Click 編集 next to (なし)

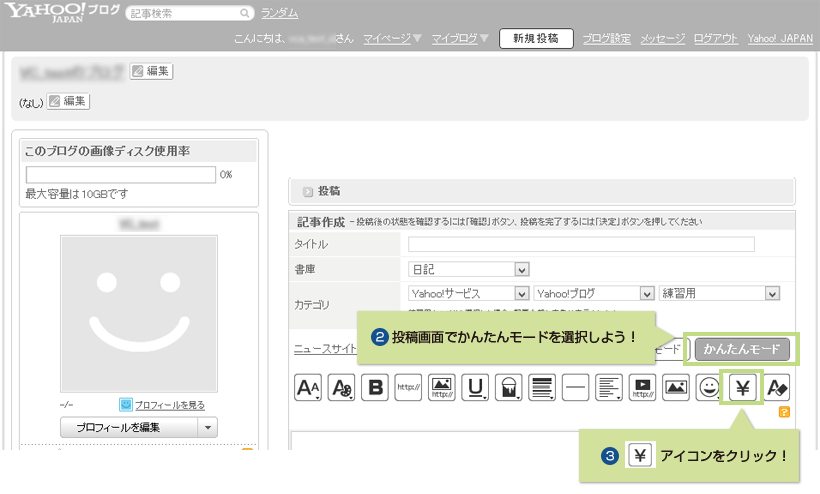68,101
